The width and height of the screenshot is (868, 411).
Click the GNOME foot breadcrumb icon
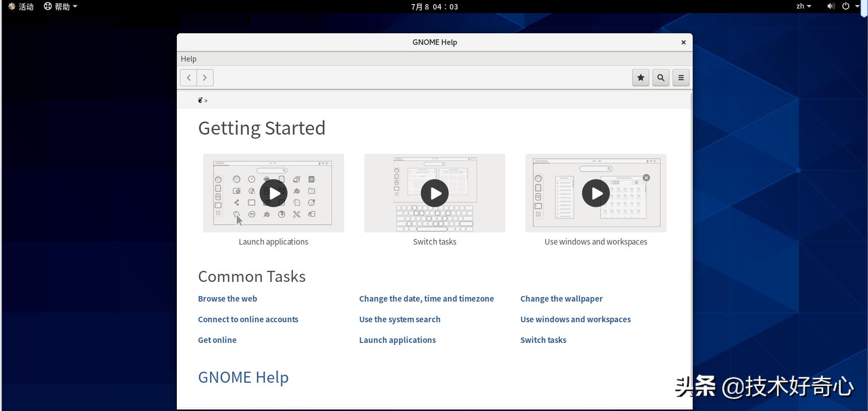click(201, 100)
